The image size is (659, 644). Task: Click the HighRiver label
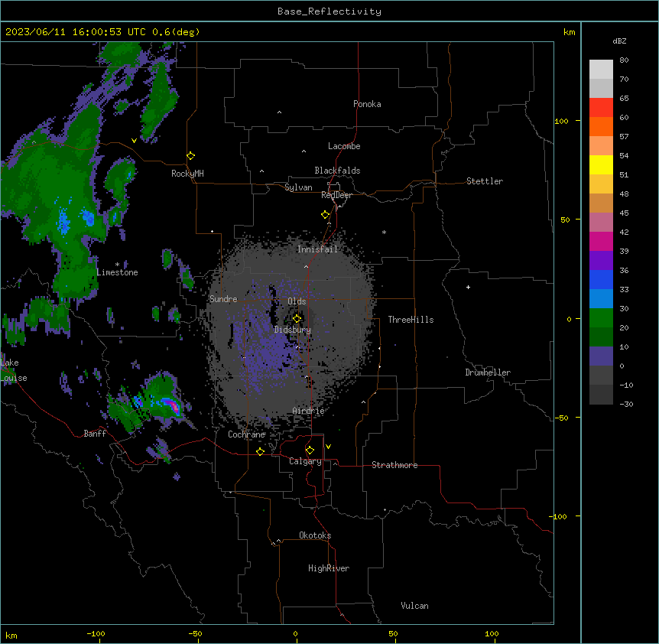[329, 568]
